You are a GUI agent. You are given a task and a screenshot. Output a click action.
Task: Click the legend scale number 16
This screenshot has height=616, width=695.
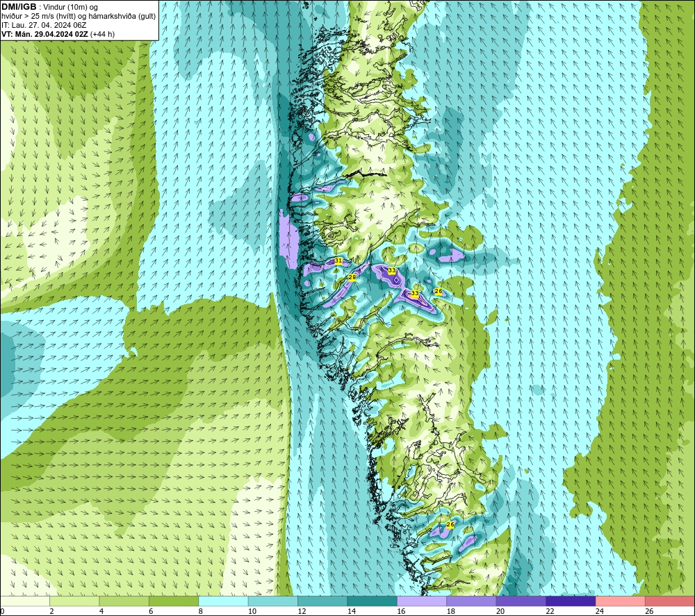point(401,611)
